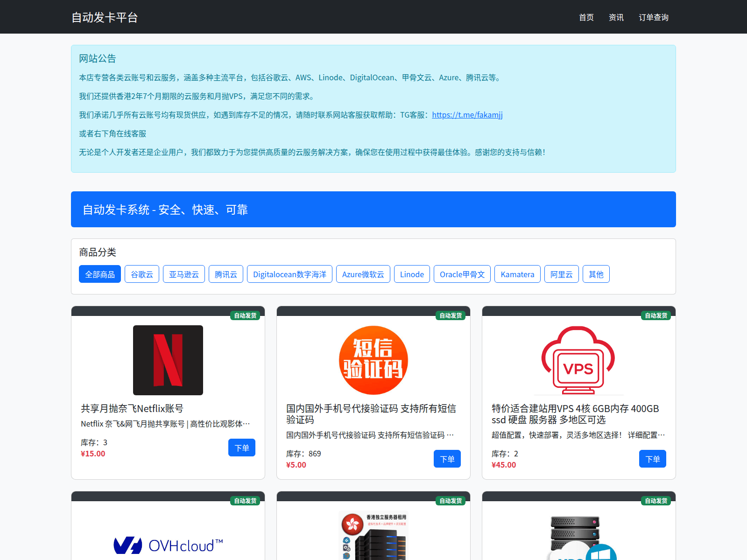The image size is (747, 560).
Task: Click 下单 for the Netflix account
Action: click(242, 448)
